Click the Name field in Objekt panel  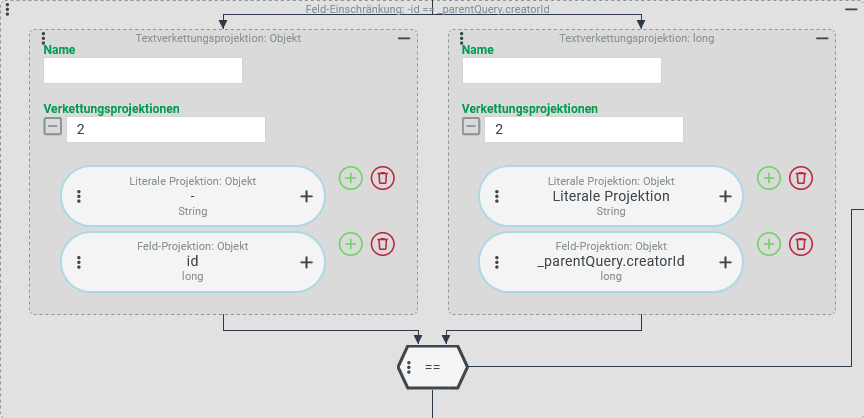(x=143, y=70)
